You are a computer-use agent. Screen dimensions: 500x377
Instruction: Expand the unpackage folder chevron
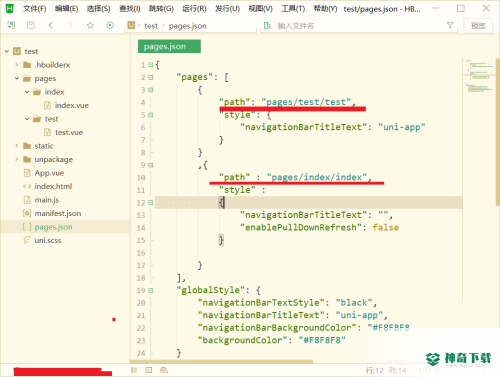tap(17, 159)
